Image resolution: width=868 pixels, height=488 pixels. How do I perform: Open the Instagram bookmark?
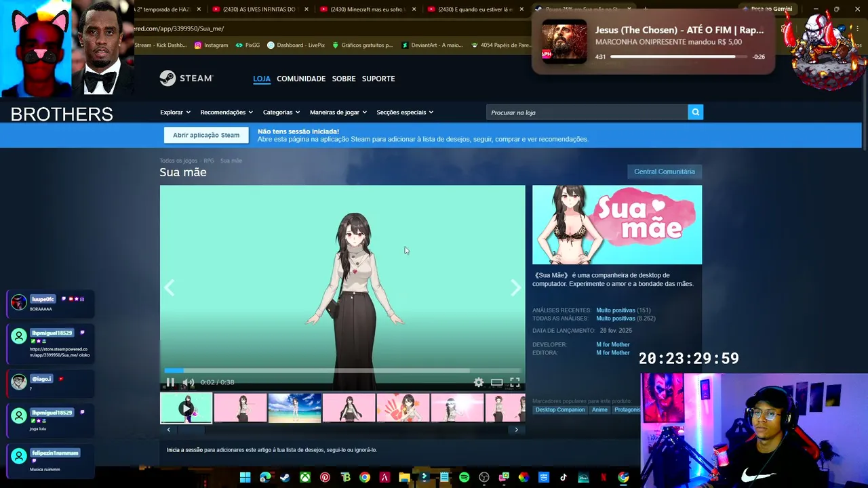211,45
